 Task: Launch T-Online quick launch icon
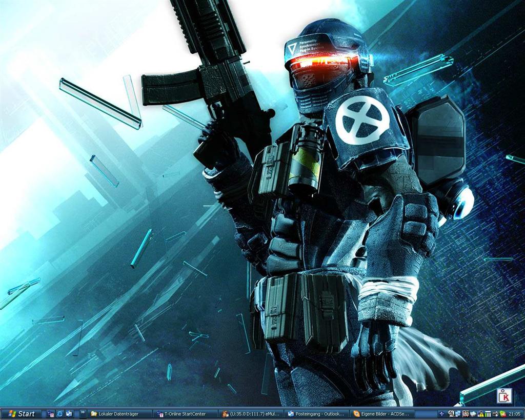pyautogui.click(x=51, y=414)
